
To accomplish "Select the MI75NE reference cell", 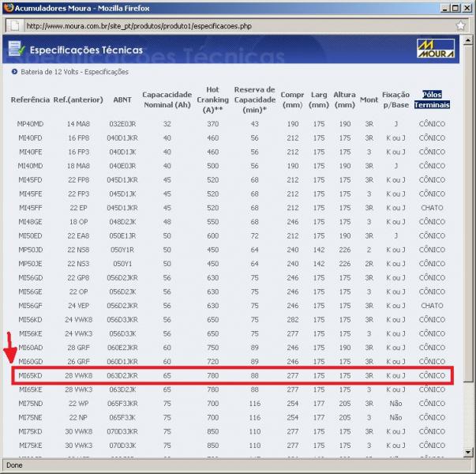I will coord(30,417).
